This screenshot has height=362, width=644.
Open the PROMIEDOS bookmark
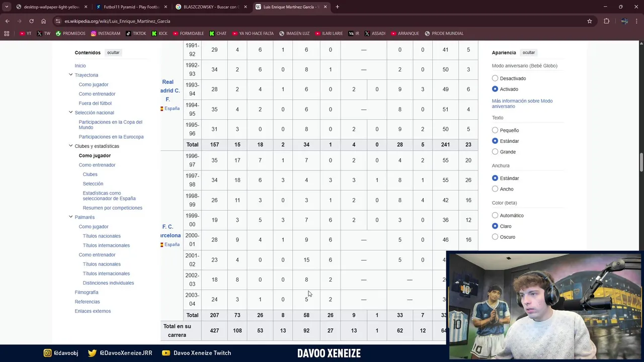click(70, 34)
